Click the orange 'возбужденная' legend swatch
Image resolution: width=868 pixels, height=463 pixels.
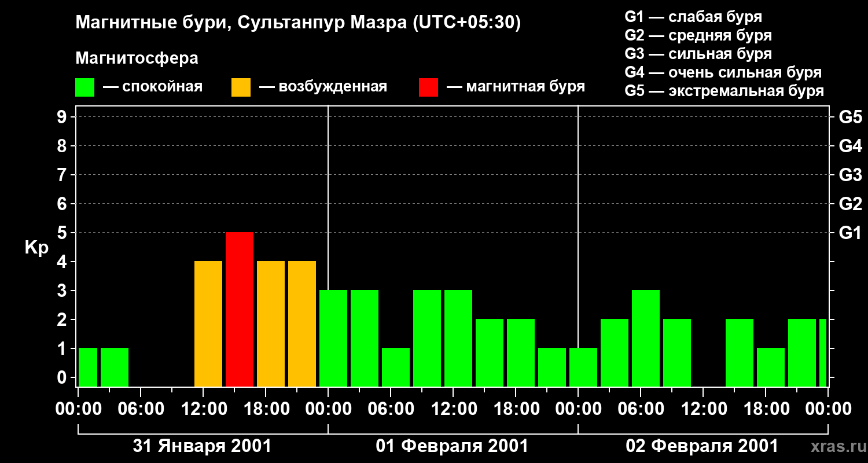[x=241, y=87]
